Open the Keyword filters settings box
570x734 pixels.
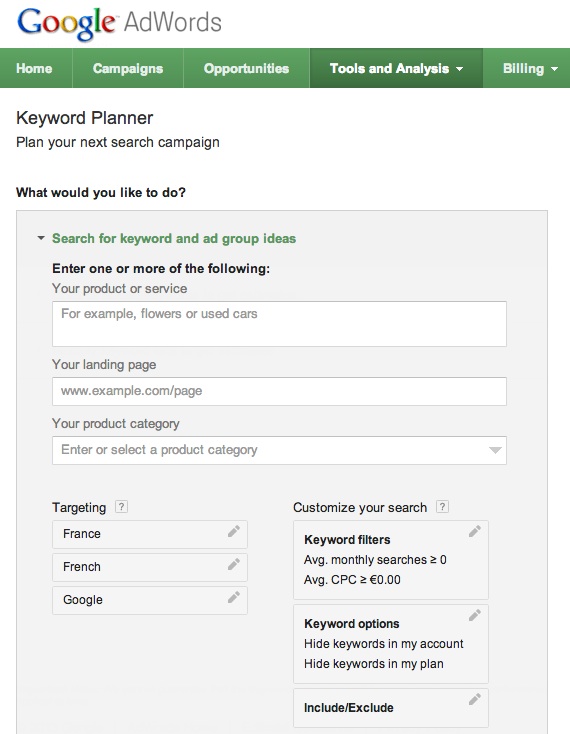pyautogui.click(x=391, y=560)
